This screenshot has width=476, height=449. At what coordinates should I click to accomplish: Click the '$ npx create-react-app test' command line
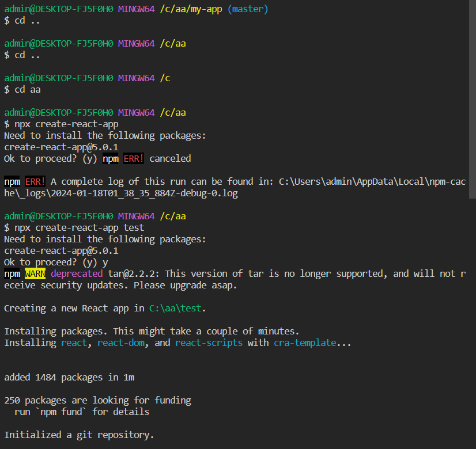74,228
